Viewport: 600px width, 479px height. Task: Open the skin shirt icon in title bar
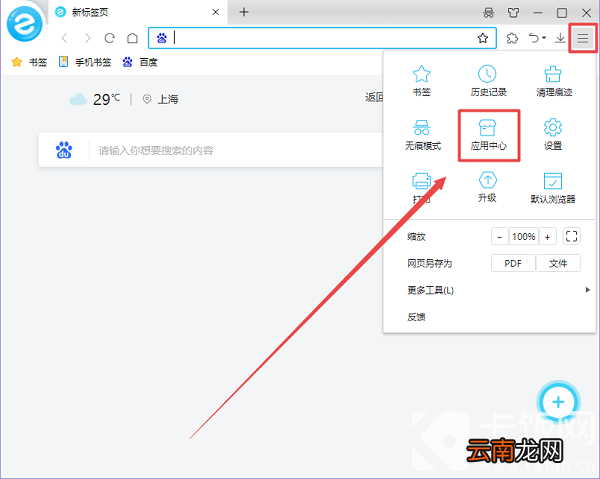point(513,13)
